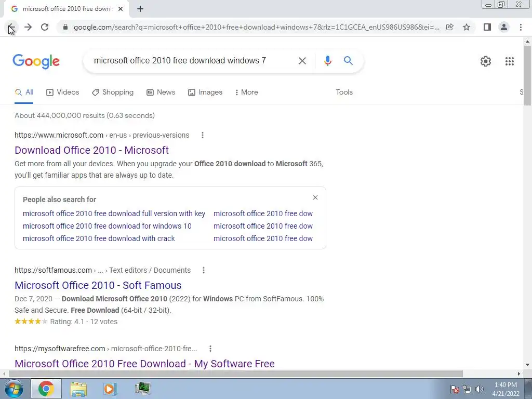532x399 pixels.
Task: Click the taskbar clock 1:40 PM
Action: pyautogui.click(x=506, y=389)
